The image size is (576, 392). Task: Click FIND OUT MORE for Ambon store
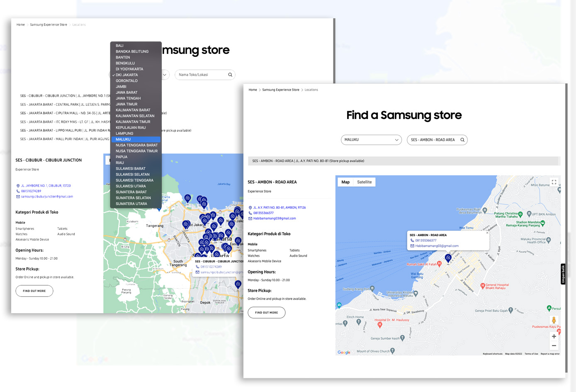[266, 313]
